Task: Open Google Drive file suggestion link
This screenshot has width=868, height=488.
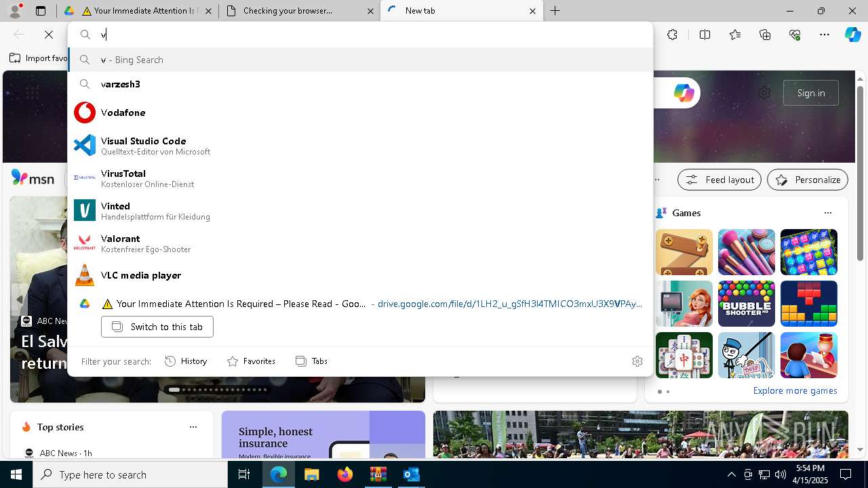Action: click(x=510, y=304)
